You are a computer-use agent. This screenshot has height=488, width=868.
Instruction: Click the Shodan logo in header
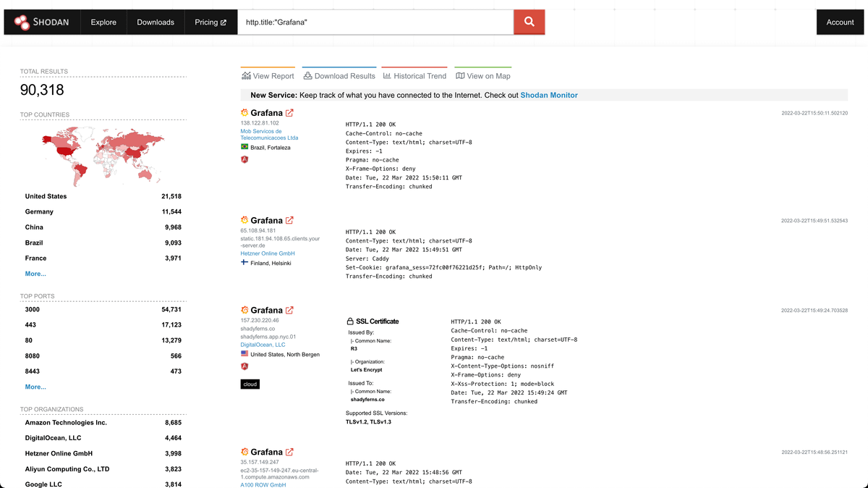(x=41, y=22)
